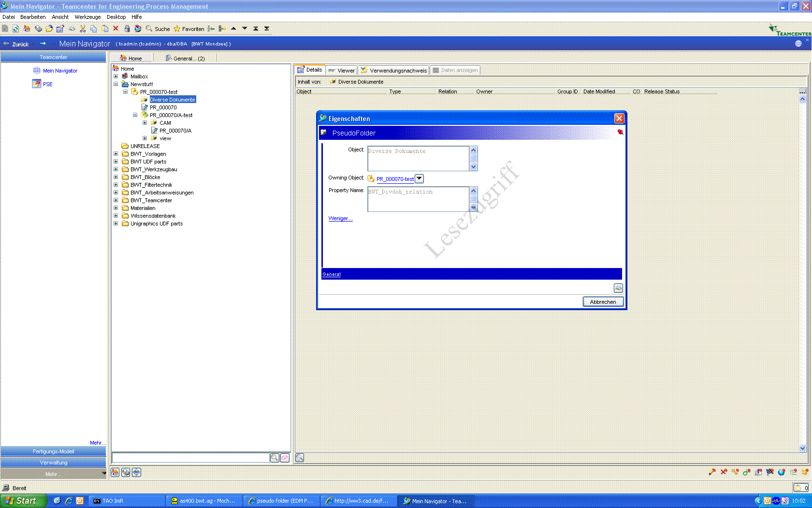Select the Wissensdatenbank folder

click(x=153, y=216)
